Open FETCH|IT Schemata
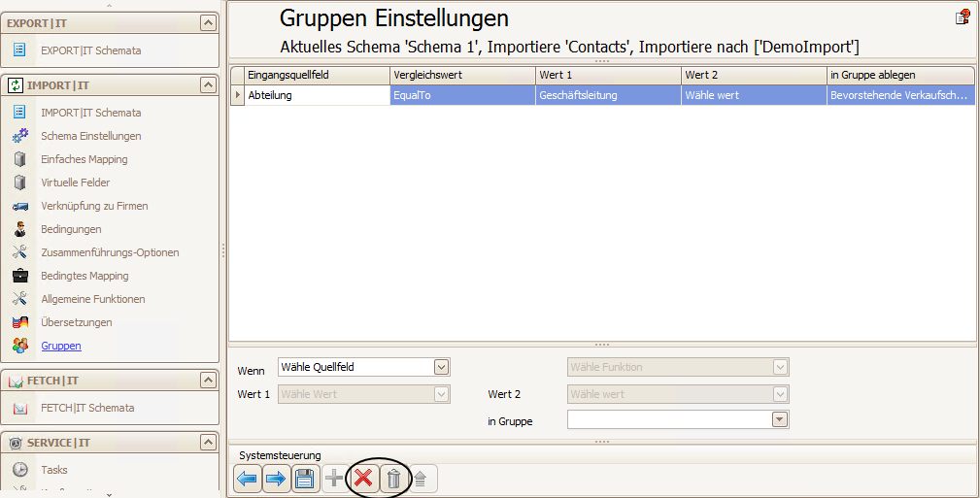The image size is (980, 498). click(x=87, y=408)
